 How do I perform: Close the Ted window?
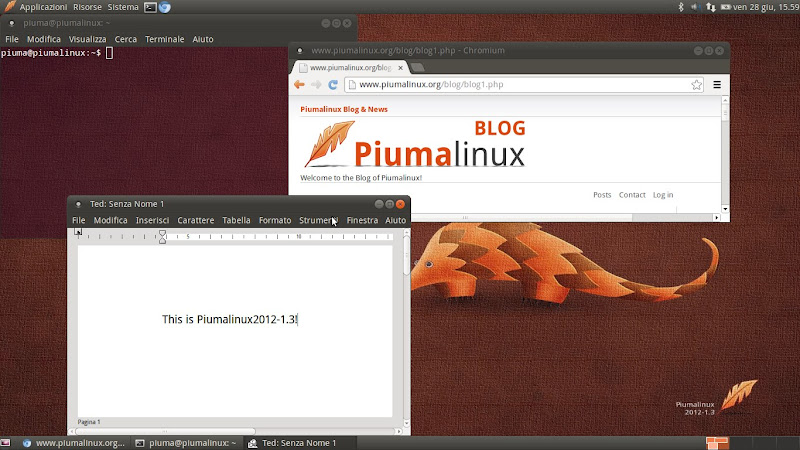tap(401, 204)
